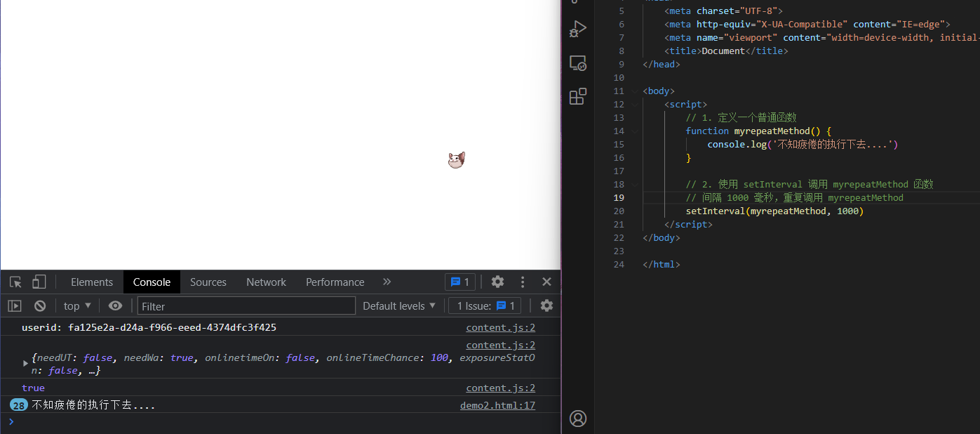Switch to the Network tab
The image size is (980, 434).
[x=266, y=282]
